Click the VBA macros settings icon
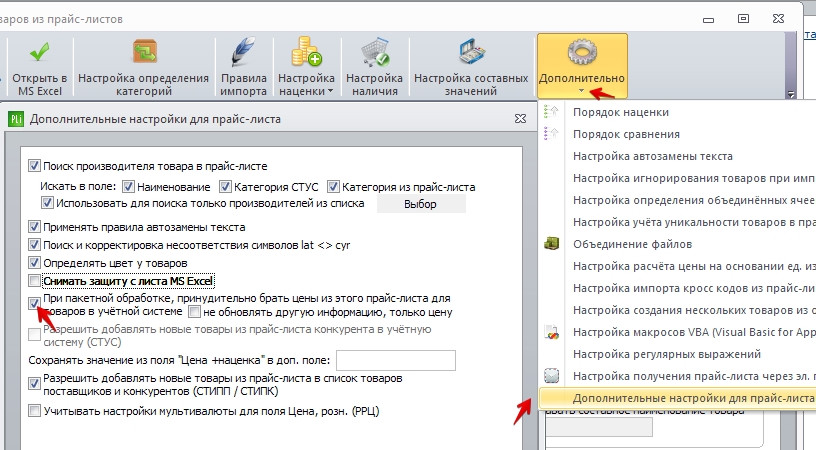The width and height of the screenshot is (816, 450). (x=551, y=332)
